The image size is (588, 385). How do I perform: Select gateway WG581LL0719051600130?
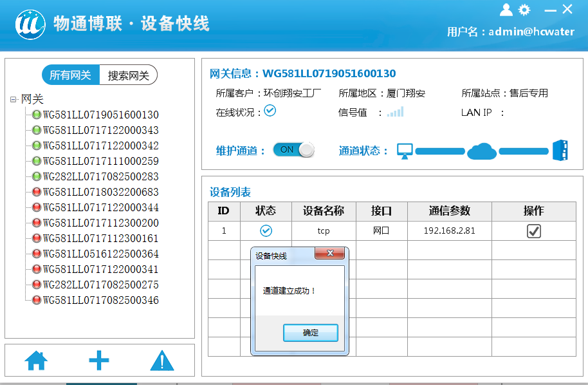(x=100, y=115)
